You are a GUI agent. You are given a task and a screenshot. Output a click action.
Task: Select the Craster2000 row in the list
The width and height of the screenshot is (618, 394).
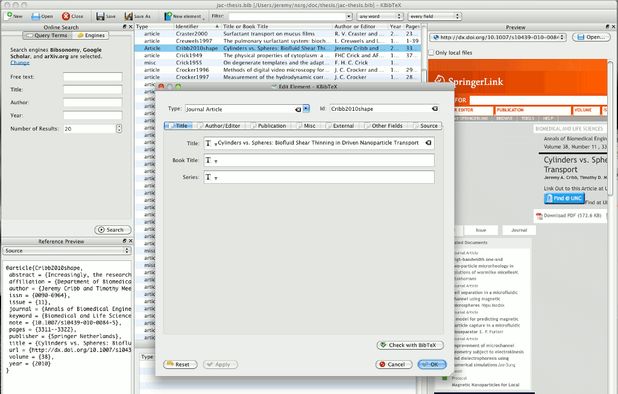(x=278, y=33)
